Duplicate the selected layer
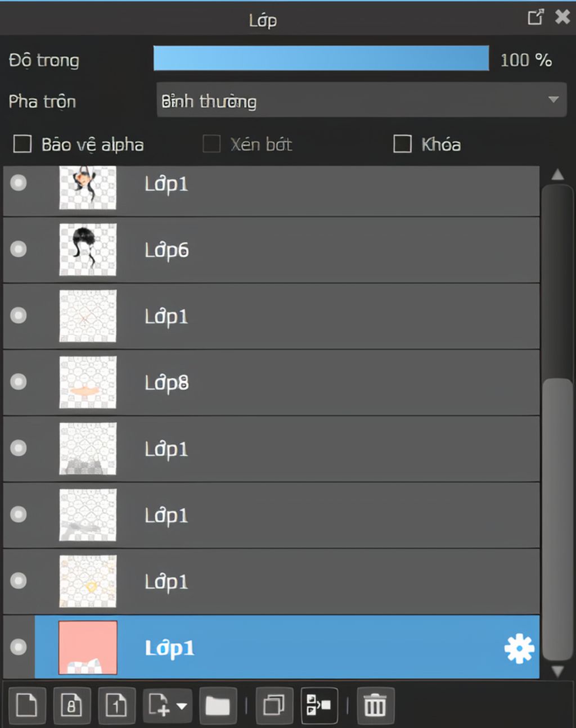Image resolution: width=576 pixels, height=728 pixels. click(274, 705)
